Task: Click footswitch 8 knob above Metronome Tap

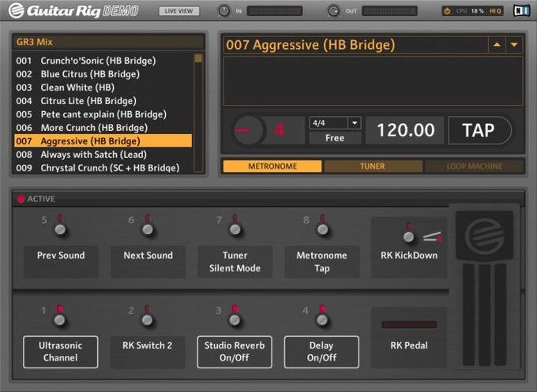Action: point(322,229)
